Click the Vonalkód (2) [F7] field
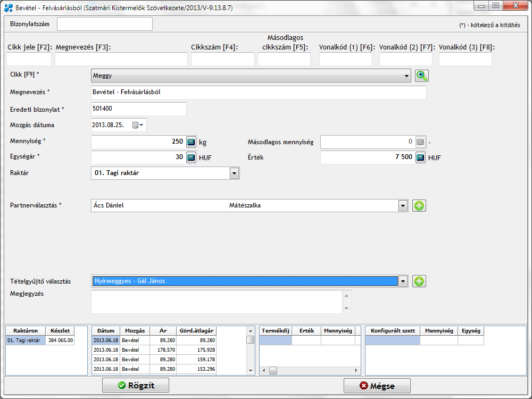 click(406, 59)
